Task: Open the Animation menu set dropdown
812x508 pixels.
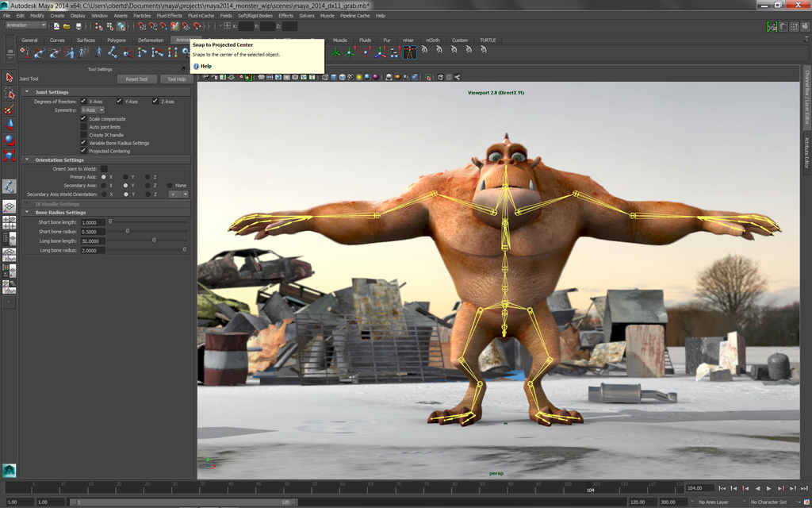Action: (x=26, y=25)
